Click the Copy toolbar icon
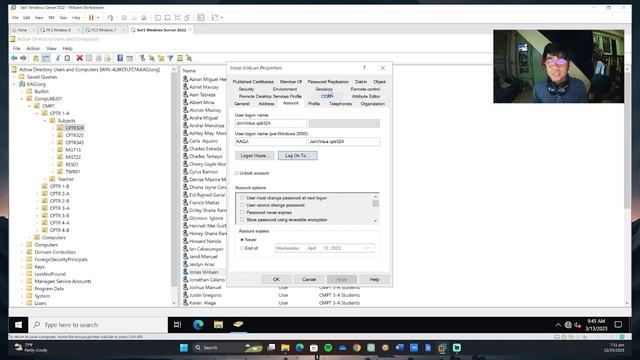This screenshot has width=640, height=360. click(x=67, y=58)
